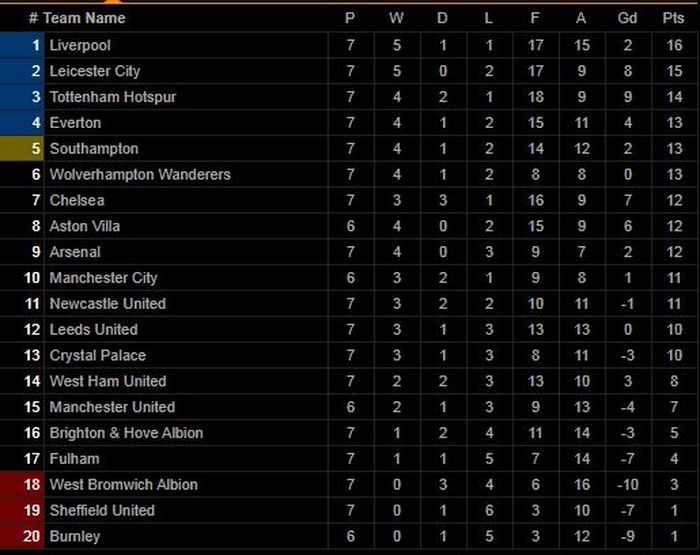Open the Manchester United team link
This screenshot has height=555, width=700.
tap(112, 407)
